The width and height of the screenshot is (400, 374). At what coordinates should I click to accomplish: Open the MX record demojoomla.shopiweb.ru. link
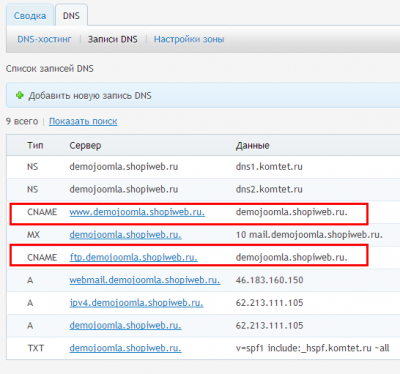(125, 235)
